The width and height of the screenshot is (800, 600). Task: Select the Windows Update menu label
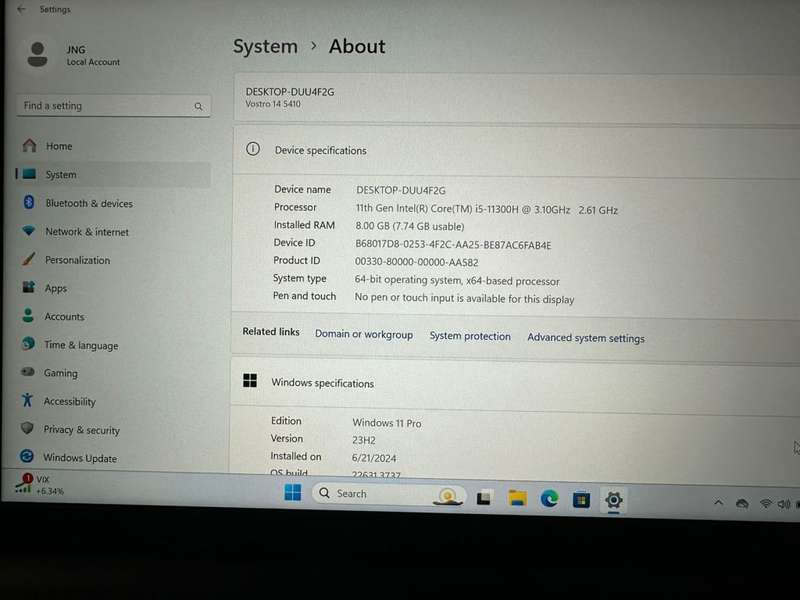(x=80, y=458)
